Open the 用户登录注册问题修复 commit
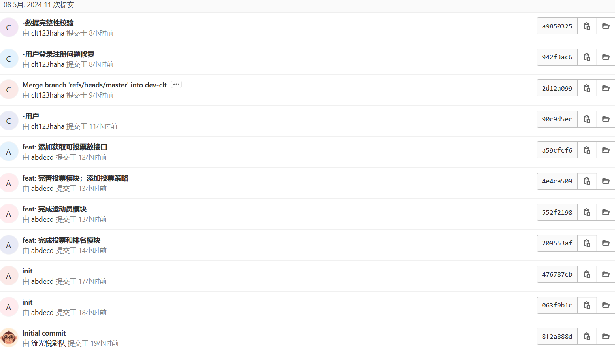616x364 pixels. point(58,54)
